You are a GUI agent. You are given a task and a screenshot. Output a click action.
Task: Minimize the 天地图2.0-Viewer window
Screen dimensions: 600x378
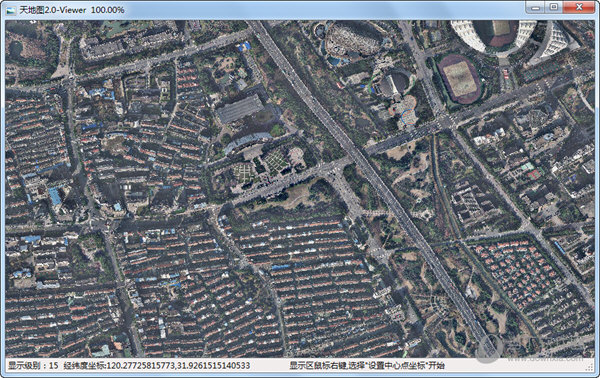(535, 7)
